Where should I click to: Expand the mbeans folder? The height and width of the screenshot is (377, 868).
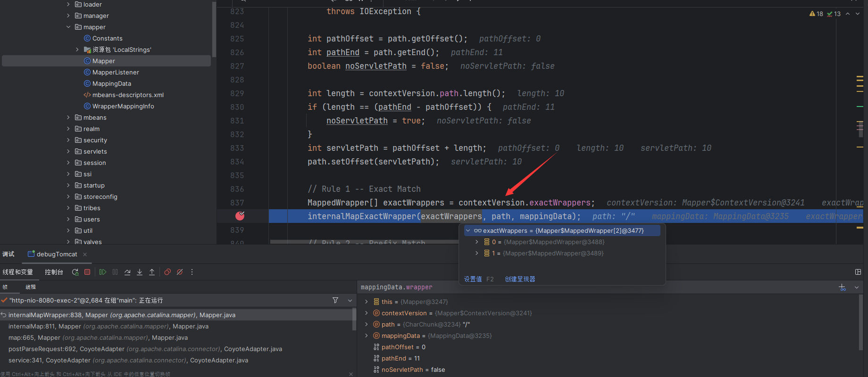coord(68,117)
